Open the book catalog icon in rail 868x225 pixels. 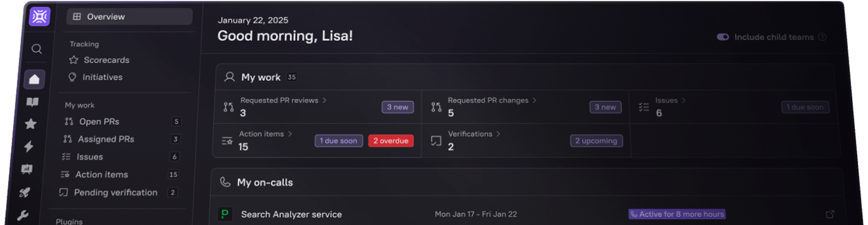pyautogui.click(x=32, y=102)
